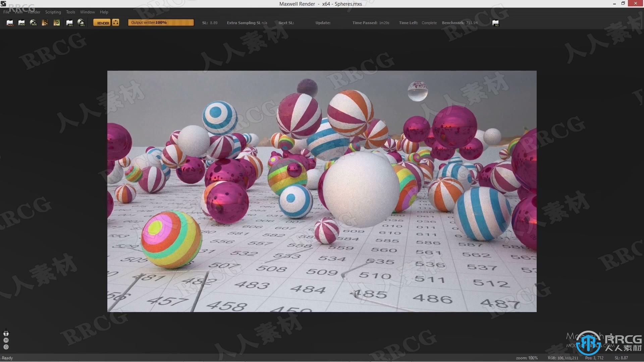Open the View menu
The image size is (644, 362).
(x=19, y=12)
